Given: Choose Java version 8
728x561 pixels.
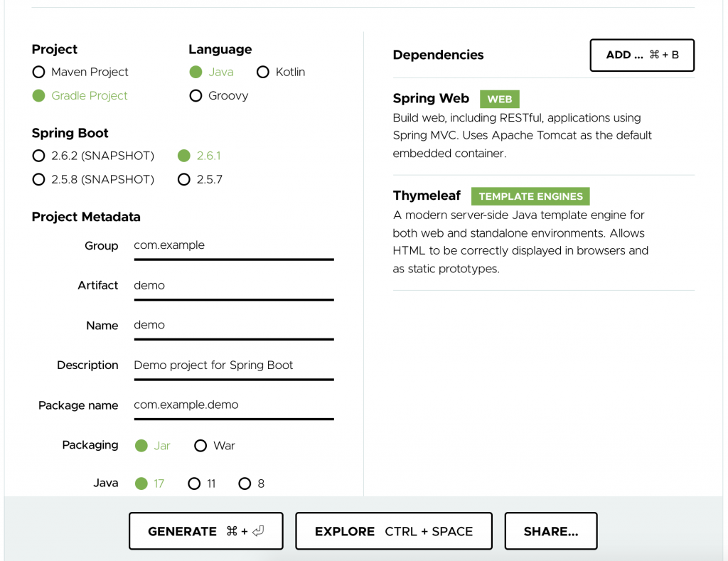Looking at the screenshot, I should click(x=245, y=483).
